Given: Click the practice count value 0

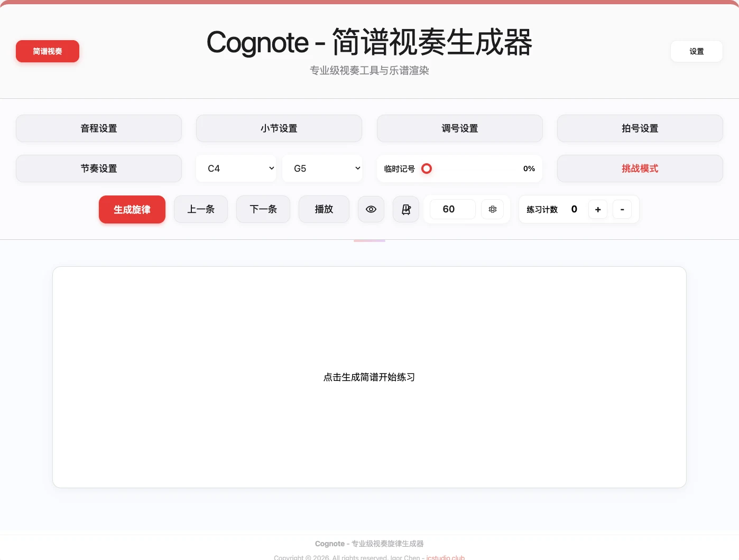Looking at the screenshot, I should [x=574, y=209].
